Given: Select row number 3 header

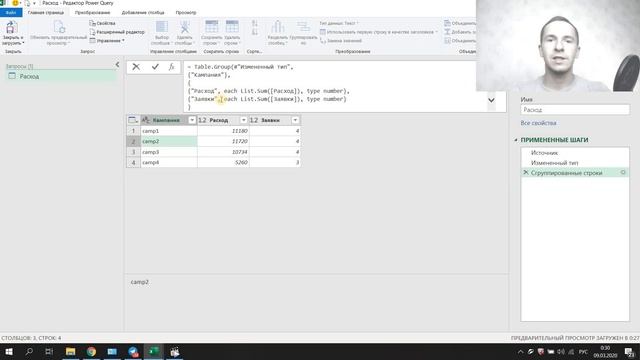Looking at the screenshot, I should pos(133,152).
